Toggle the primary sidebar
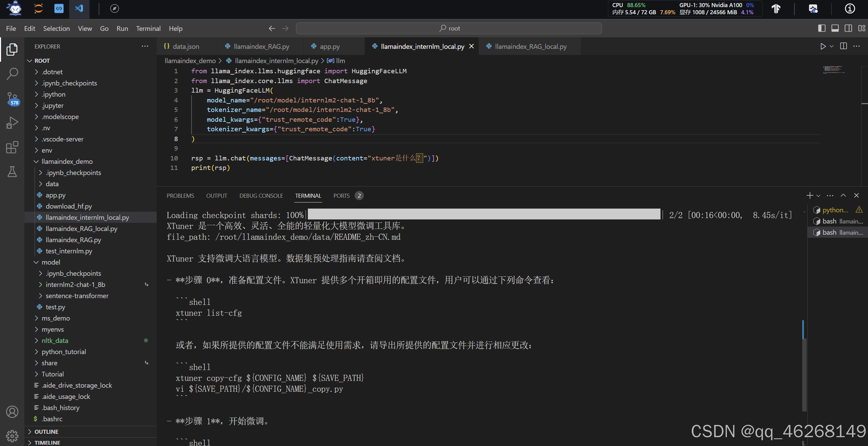Viewport: 868px width, 446px height. click(x=822, y=28)
